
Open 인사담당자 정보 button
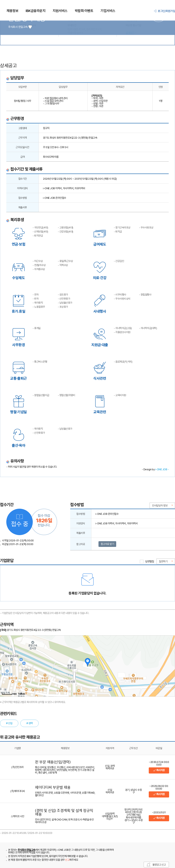coord(162,505)
